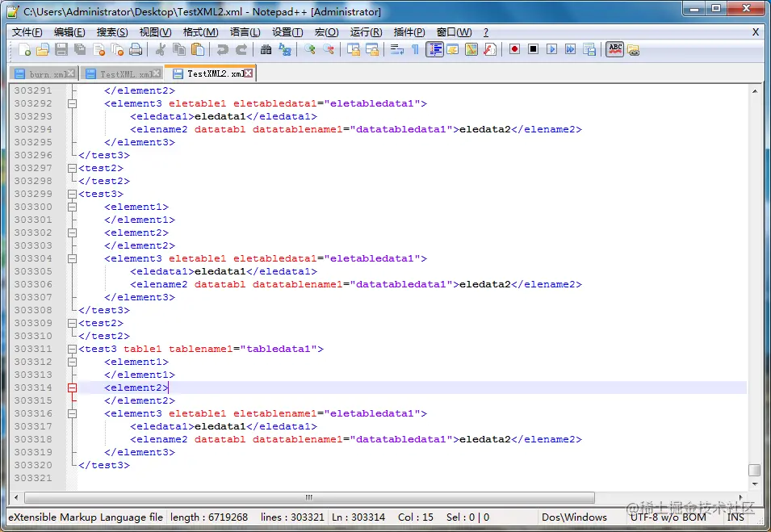Screen dimensions: 771x532
Task: Collapse element2 fold at line 303302
Action: [x=73, y=232]
